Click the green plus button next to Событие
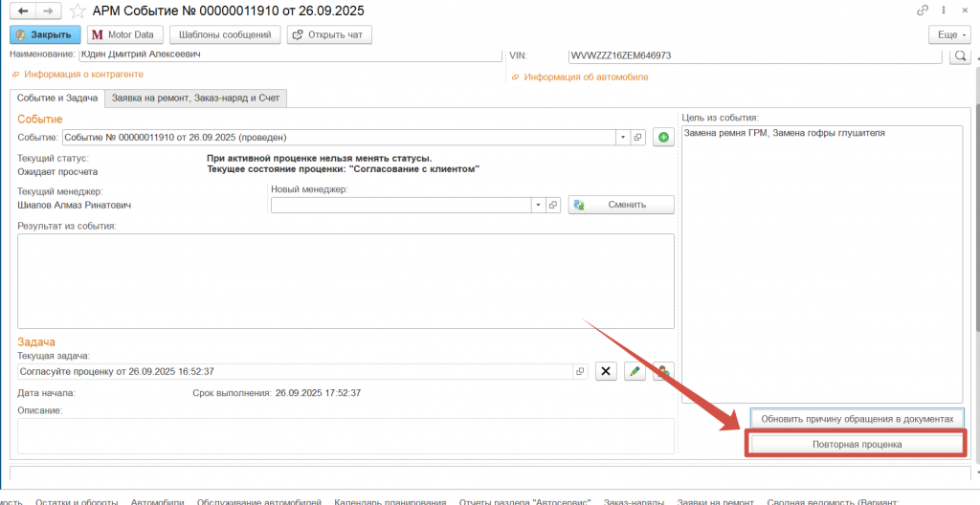This screenshot has width=980, height=505. pyautogui.click(x=663, y=137)
